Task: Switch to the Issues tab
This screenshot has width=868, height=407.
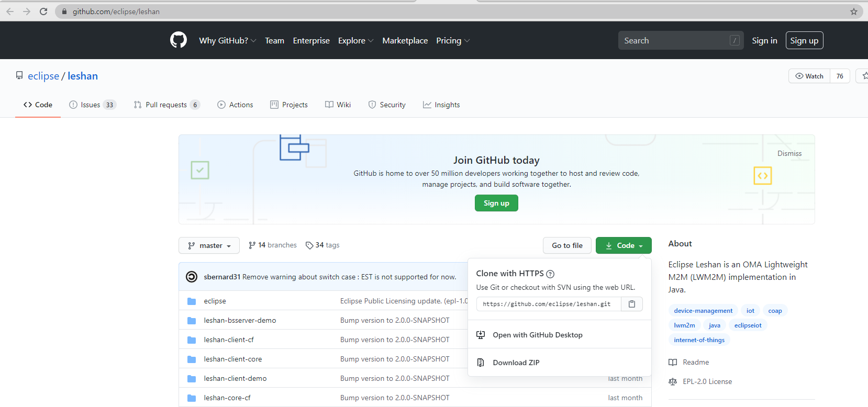Action: 93,105
